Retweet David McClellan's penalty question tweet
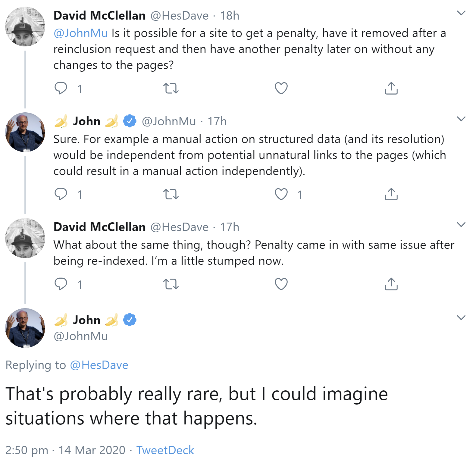The height and width of the screenshot is (466, 476). coord(171,88)
